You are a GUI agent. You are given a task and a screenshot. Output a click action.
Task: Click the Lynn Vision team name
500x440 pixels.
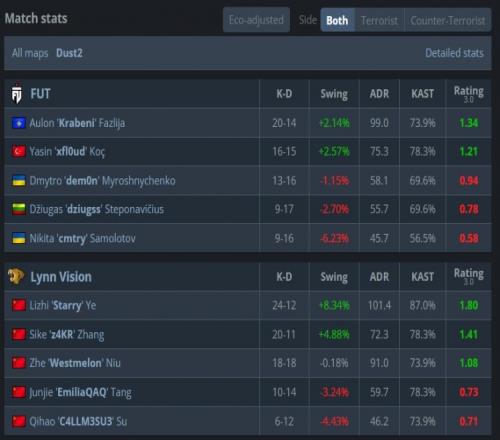point(61,277)
